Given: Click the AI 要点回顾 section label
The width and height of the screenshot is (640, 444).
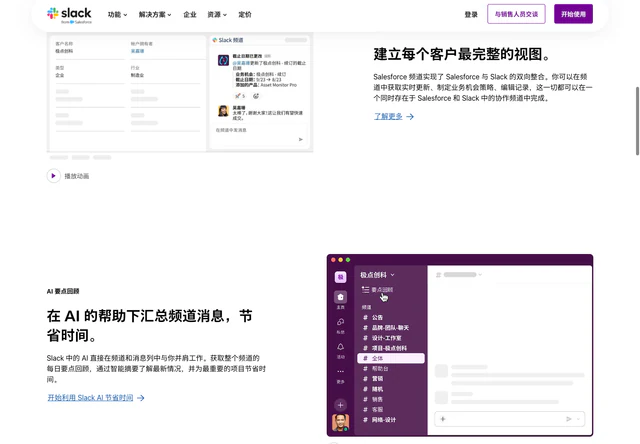Looking at the screenshot, I should pos(63,291).
